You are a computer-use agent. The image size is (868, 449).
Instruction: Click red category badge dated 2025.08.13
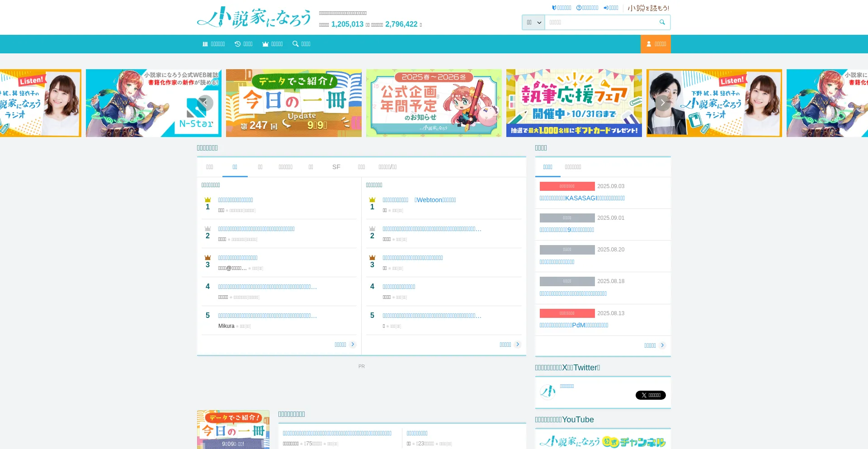click(567, 313)
